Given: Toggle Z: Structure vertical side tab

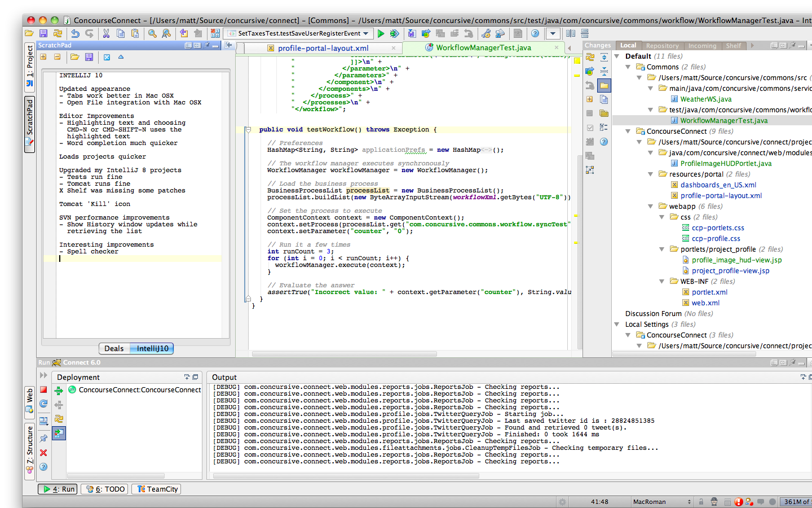Looking at the screenshot, I should click(30, 452).
